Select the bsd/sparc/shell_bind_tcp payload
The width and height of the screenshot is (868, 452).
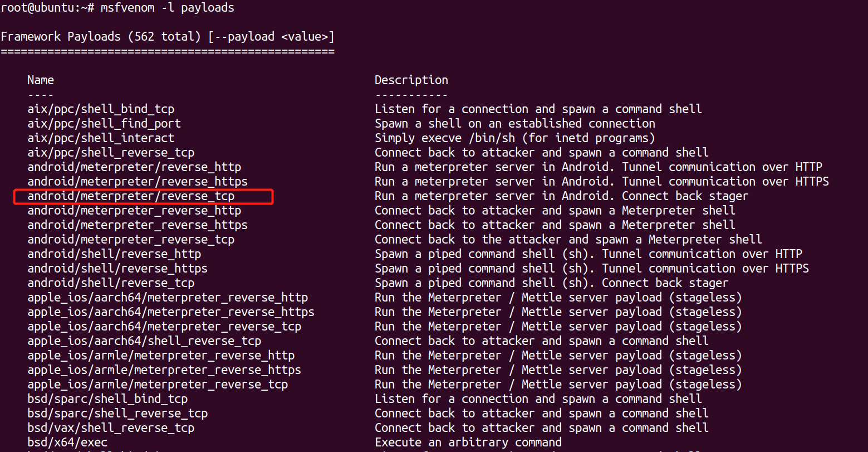[x=107, y=399]
